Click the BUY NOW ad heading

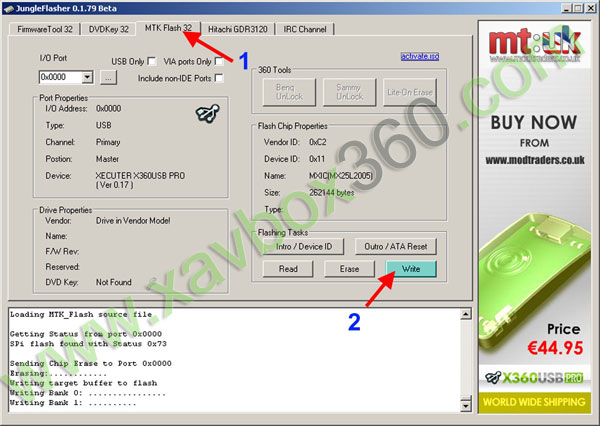coord(534,122)
